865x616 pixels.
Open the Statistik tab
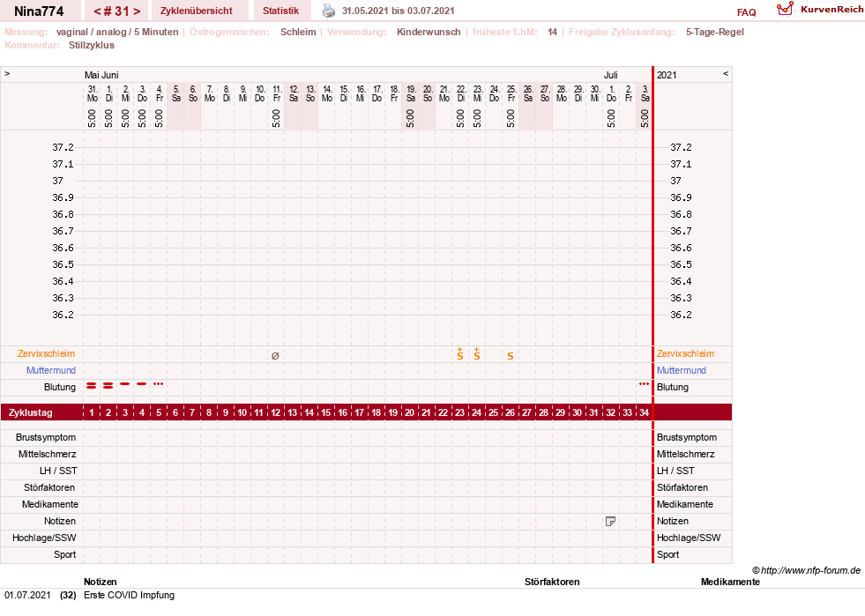280,11
